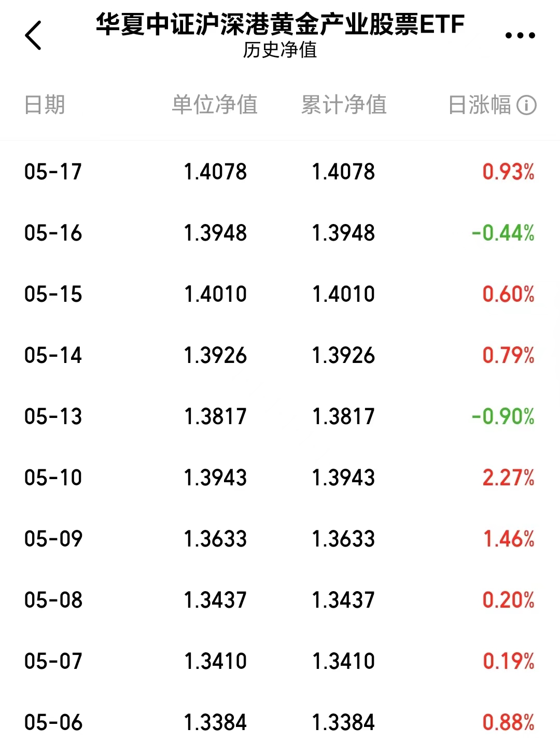Select the 日涨幅 column header
The image size is (560, 756).
coord(480,105)
